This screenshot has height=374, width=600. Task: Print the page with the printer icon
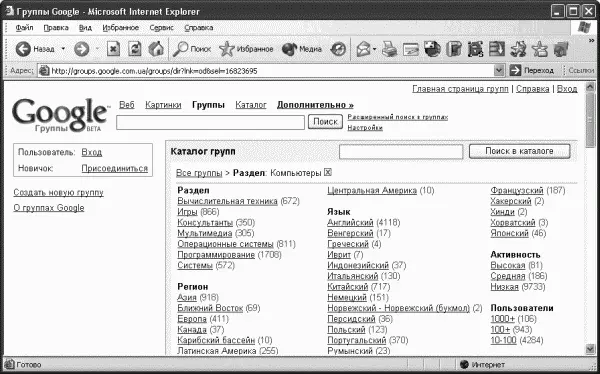(390, 49)
